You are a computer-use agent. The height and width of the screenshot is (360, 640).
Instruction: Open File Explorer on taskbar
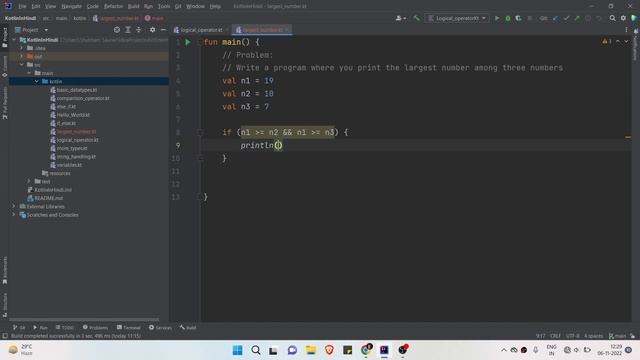pos(311,350)
